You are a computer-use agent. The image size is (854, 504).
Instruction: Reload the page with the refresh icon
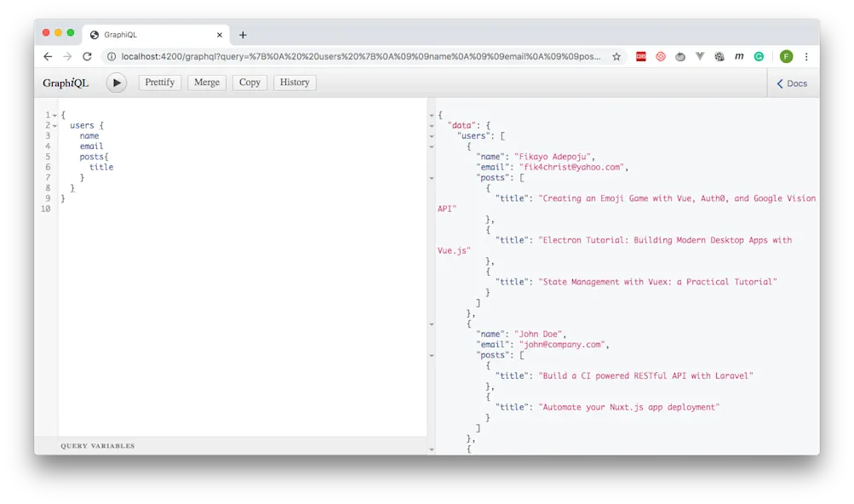(88, 56)
